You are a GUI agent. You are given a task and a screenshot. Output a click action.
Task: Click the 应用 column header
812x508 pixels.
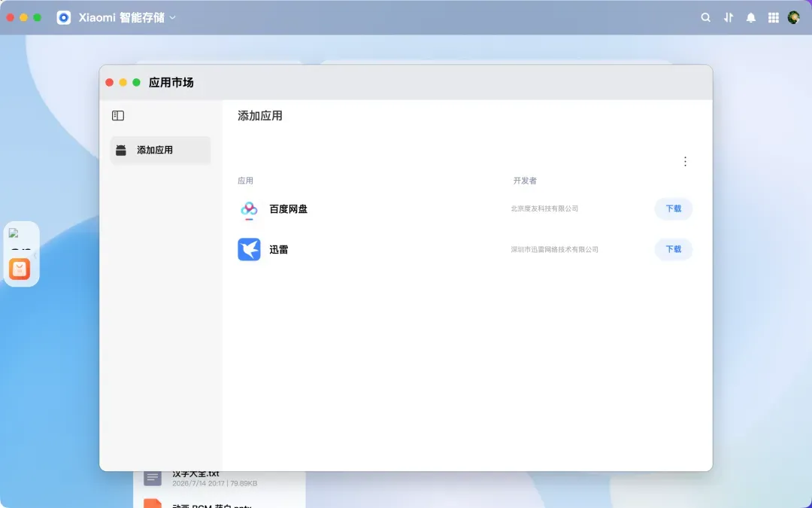point(245,181)
